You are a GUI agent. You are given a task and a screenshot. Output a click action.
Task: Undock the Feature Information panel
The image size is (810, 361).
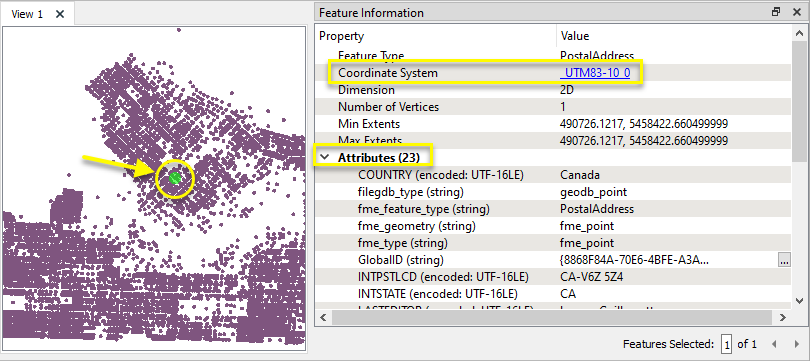tap(776, 12)
